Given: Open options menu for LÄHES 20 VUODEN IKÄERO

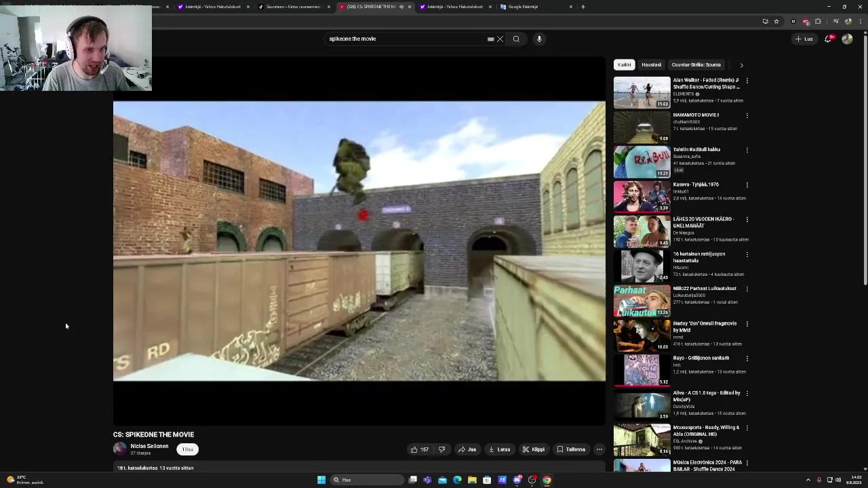Looking at the screenshot, I should [x=747, y=220].
